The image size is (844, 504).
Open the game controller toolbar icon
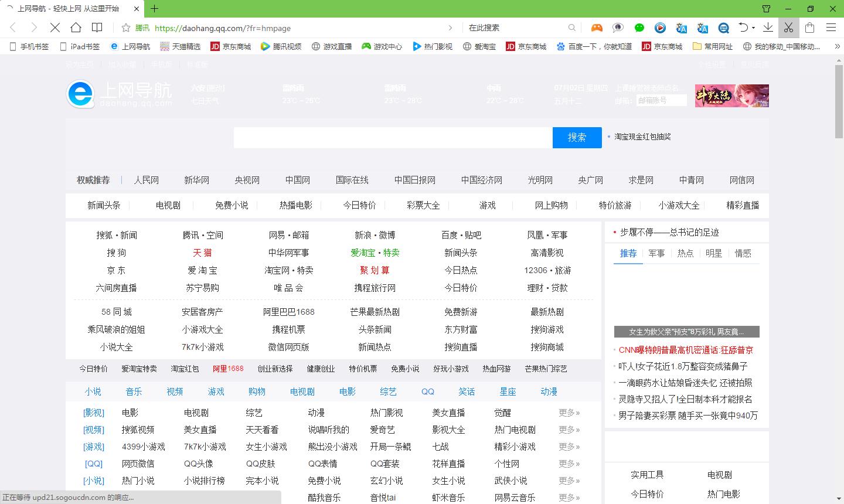click(x=597, y=28)
